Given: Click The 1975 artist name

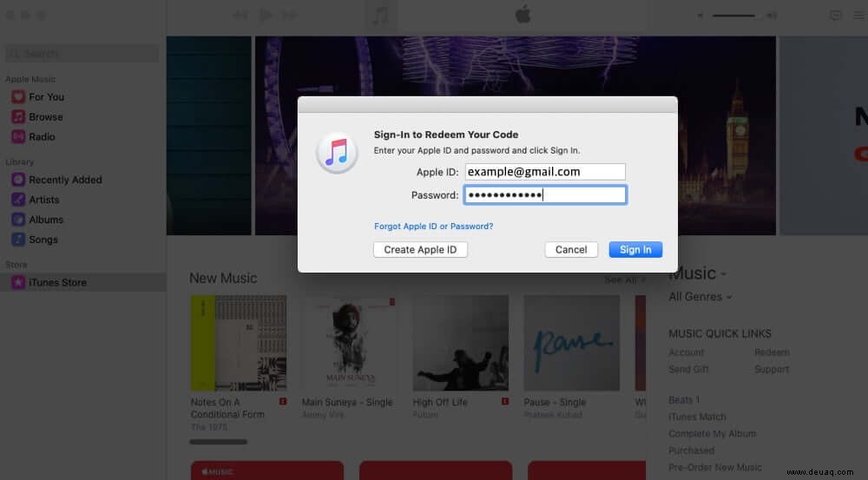Looking at the screenshot, I should (x=208, y=427).
